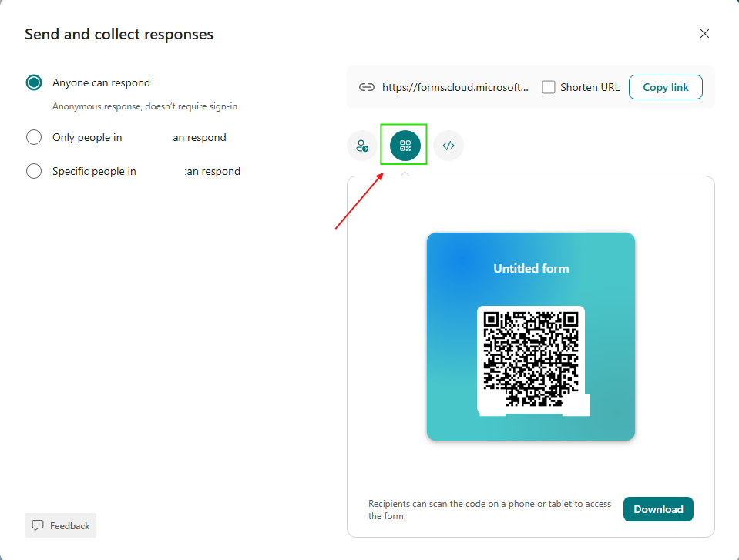This screenshot has height=560, width=739.
Task: Select the QR code sharing option
Action: tap(405, 146)
